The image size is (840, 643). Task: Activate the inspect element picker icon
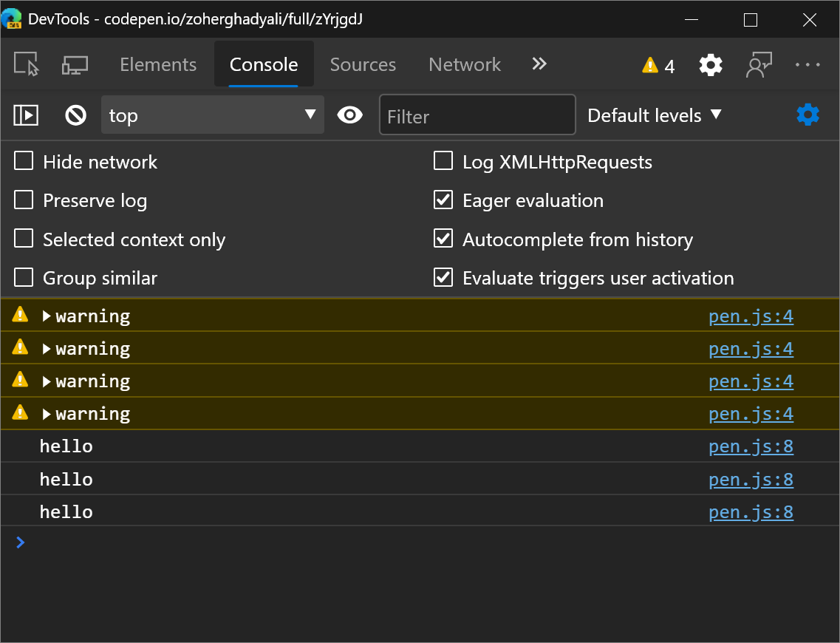coord(27,64)
